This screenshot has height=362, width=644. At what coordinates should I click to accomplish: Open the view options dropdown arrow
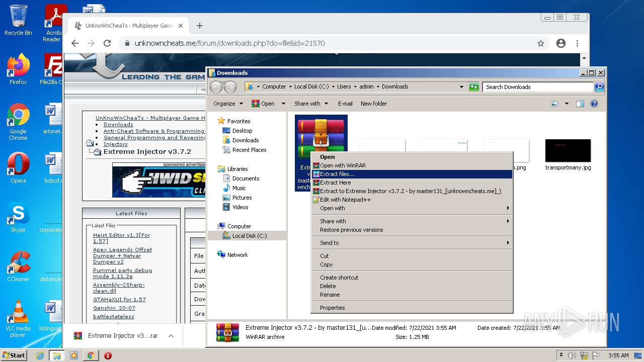click(567, 104)
